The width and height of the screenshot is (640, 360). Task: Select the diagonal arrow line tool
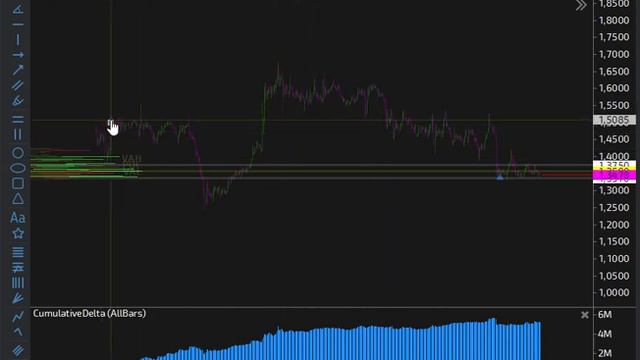18,70
